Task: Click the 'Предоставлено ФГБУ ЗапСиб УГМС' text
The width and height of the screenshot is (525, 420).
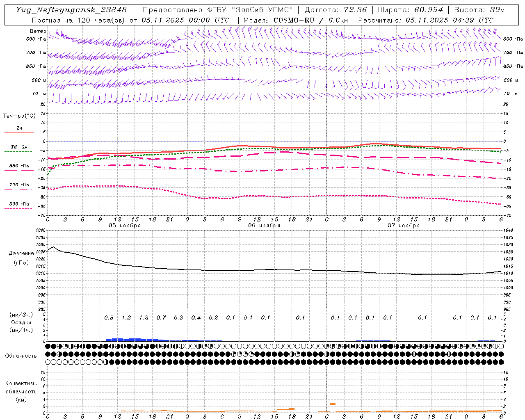Action: click(217, 10)
